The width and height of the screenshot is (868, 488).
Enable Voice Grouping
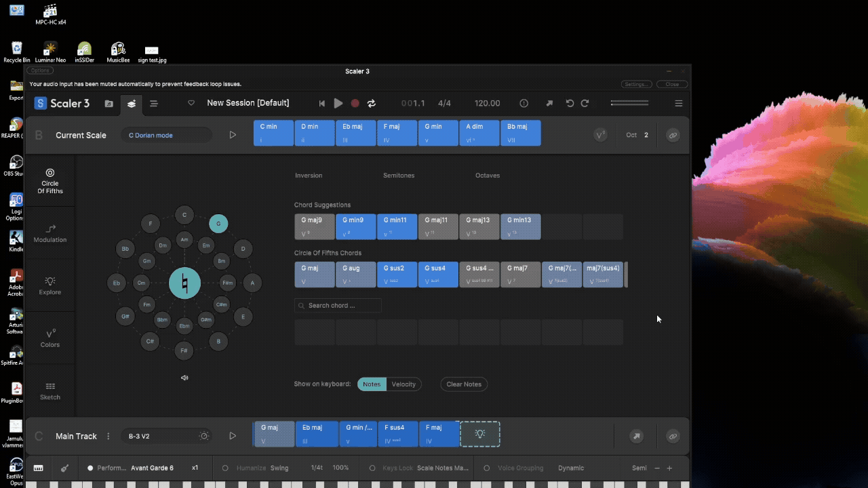pyautogui.click(x=486, y=468)
